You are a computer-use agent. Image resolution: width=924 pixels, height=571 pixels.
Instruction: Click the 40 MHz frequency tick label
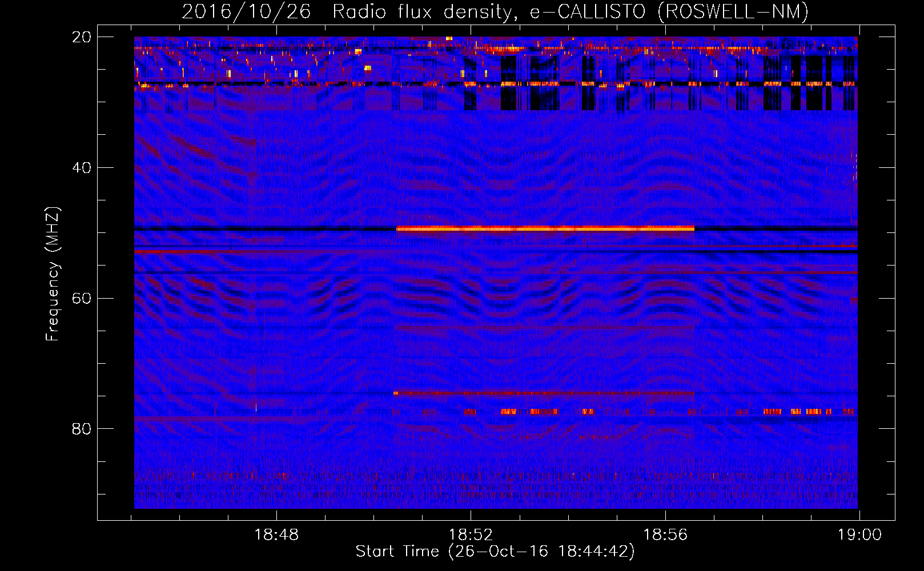tap(81, 168)
